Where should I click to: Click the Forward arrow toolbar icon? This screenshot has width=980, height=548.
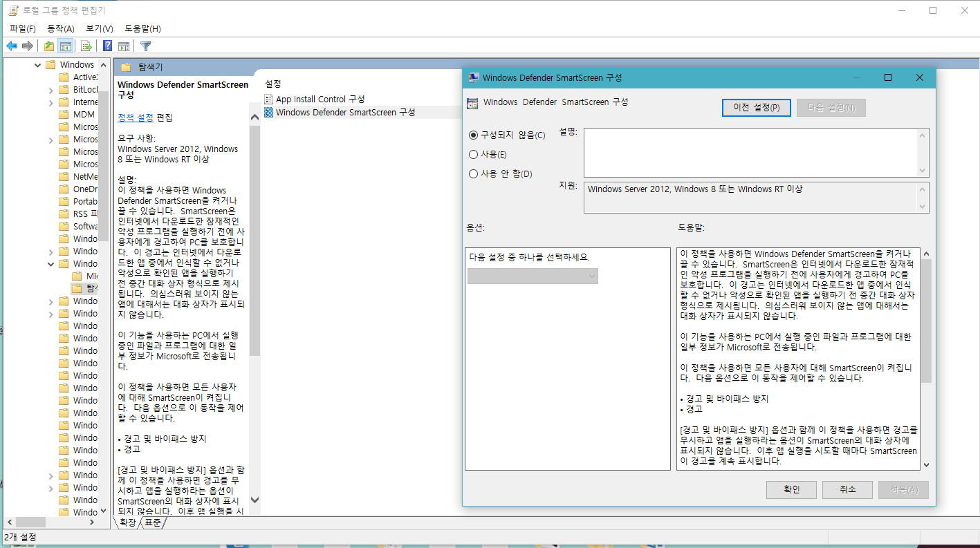(x=28, y=46)
